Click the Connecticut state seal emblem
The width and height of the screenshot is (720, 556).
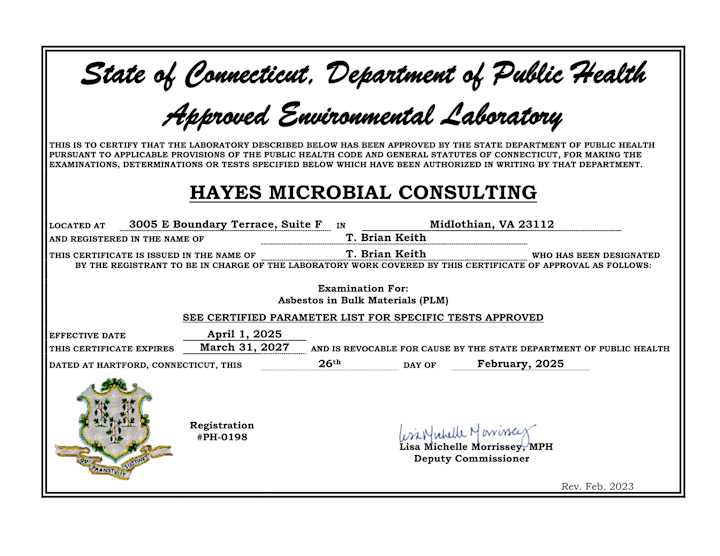click(102, 429)
